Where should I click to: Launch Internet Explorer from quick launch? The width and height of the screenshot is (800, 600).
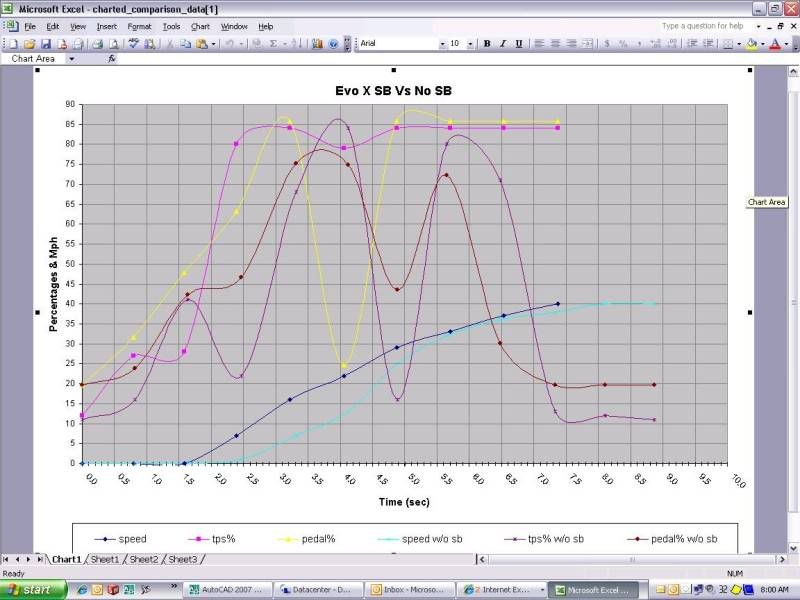(x=81, y=589)
